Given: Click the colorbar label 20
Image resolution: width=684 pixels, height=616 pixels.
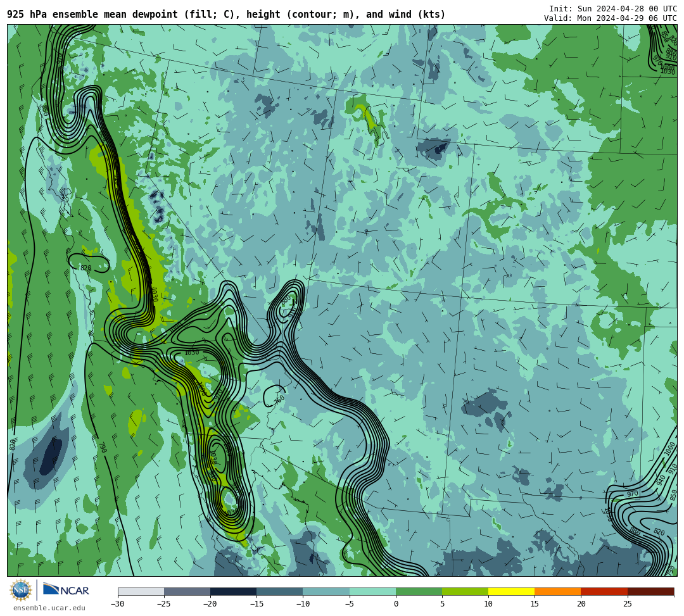Looking at the screenshot, I should pos(581,604).
